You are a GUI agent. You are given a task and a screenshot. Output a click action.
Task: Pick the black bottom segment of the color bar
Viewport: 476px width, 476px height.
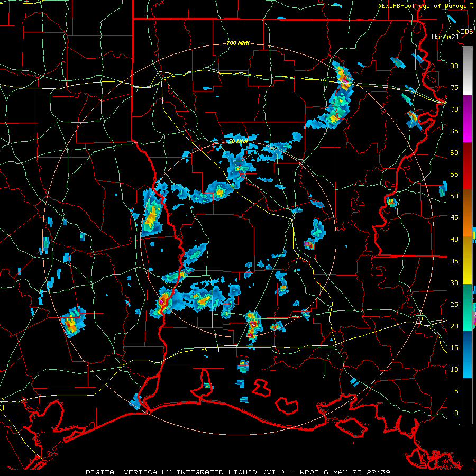coord(467,401)
